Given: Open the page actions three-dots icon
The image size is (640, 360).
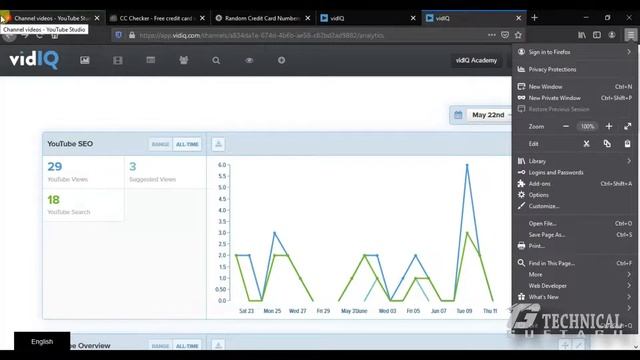Looking at the screenshot, I should (x=491, y=35).
